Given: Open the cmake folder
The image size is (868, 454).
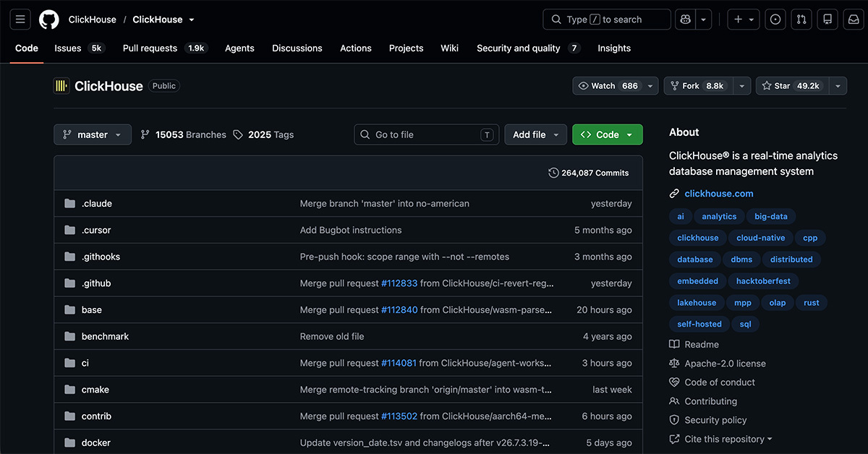Looking at the screenshot, I should point(95,390).
